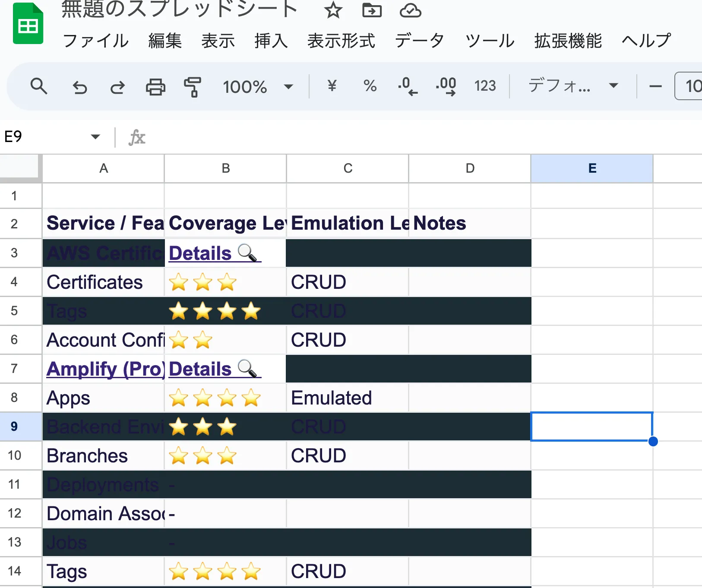Select the active cell E9
The image size is (702, 588).
tap(591, 427)
